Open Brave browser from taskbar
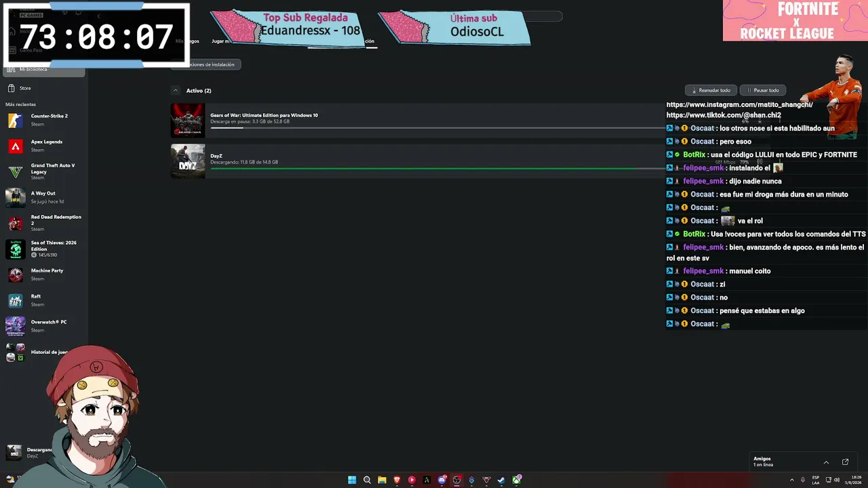The height and width of the screenshot is (488, 868). pyautogui.click(x=397, y=480)
